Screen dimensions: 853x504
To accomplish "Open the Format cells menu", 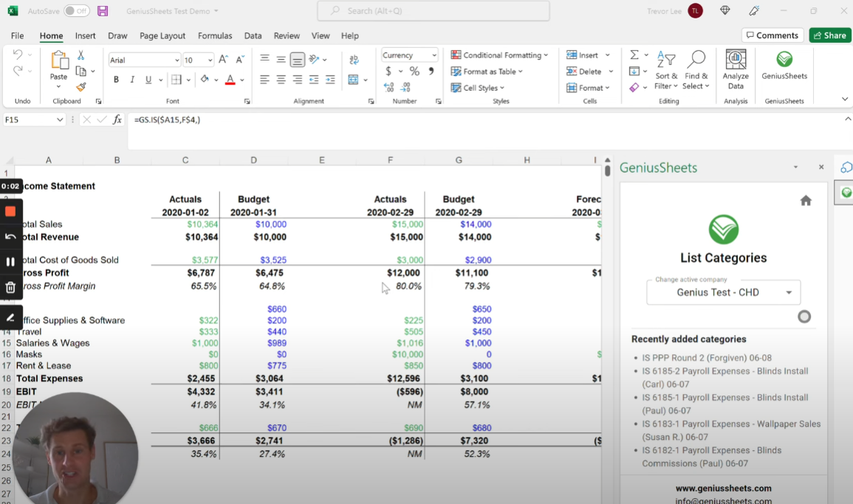I will (588, 88).
